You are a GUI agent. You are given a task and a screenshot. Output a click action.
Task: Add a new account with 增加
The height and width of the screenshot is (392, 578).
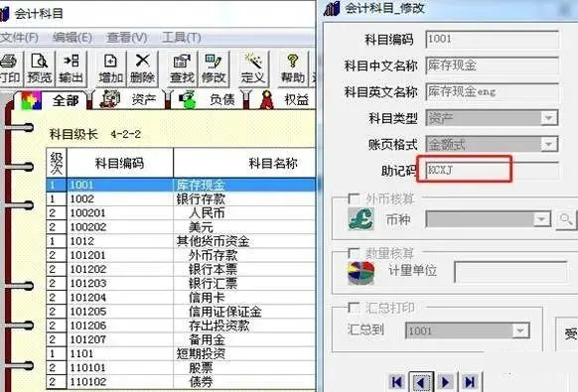point(110,68)
